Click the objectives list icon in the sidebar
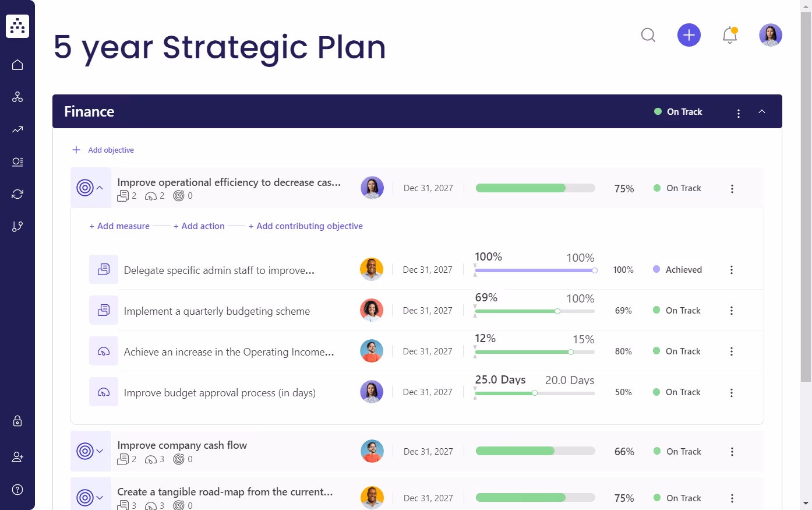The width and height of the screenshot is (812, 510). click(x=17, y=161)
